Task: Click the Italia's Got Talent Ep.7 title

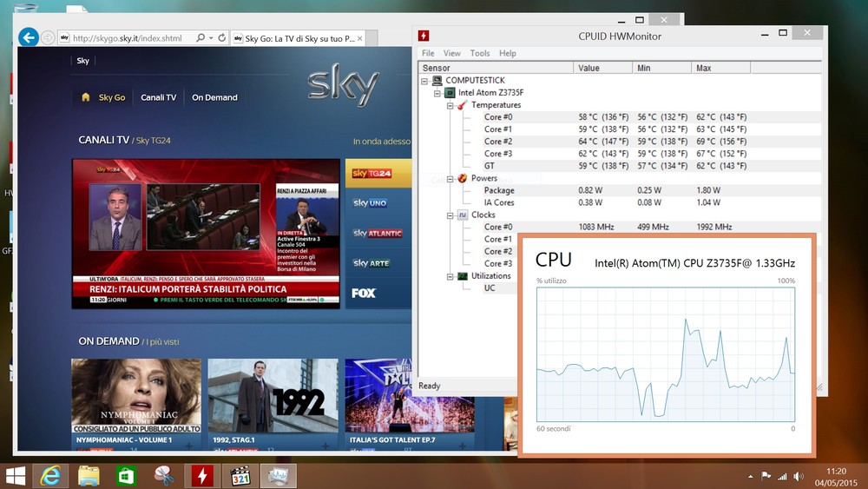Action: (x=392, y=439)
